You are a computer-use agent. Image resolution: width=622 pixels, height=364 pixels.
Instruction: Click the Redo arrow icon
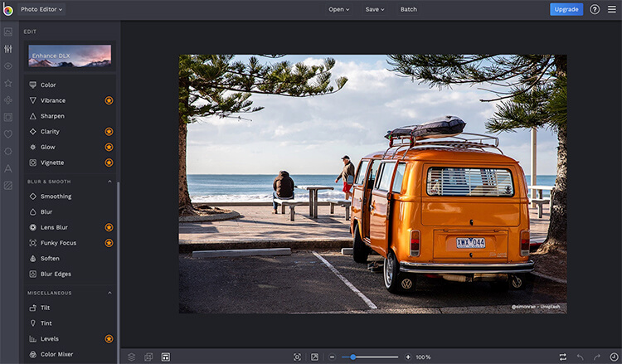tap(596, 357)
